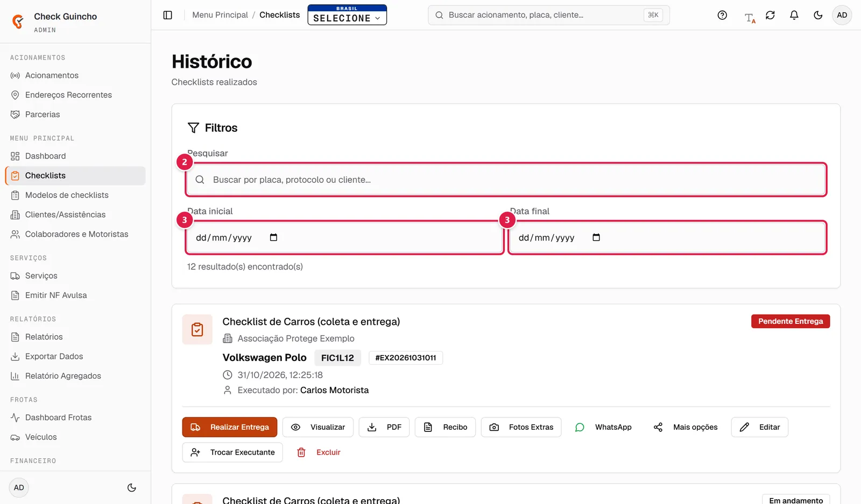
Task: Click the AD avatar in sidebar footer
Action: 19,488
